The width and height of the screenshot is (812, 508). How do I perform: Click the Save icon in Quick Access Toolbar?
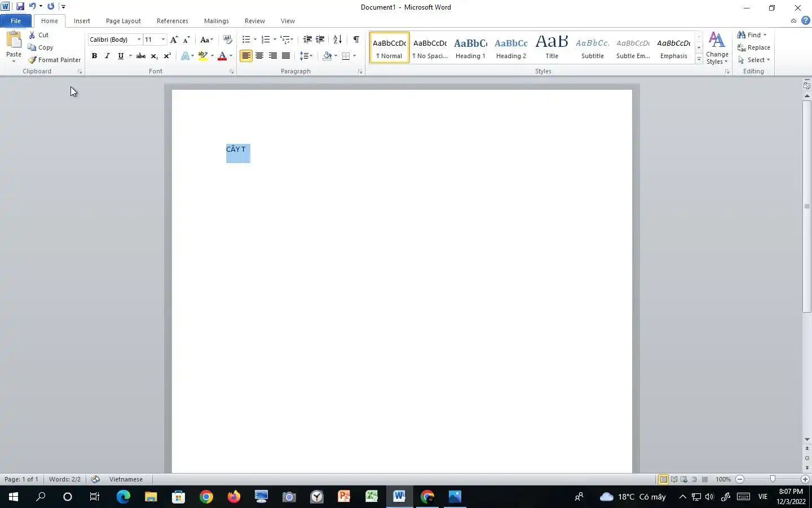pyautogui.click(x=20, y=7)
